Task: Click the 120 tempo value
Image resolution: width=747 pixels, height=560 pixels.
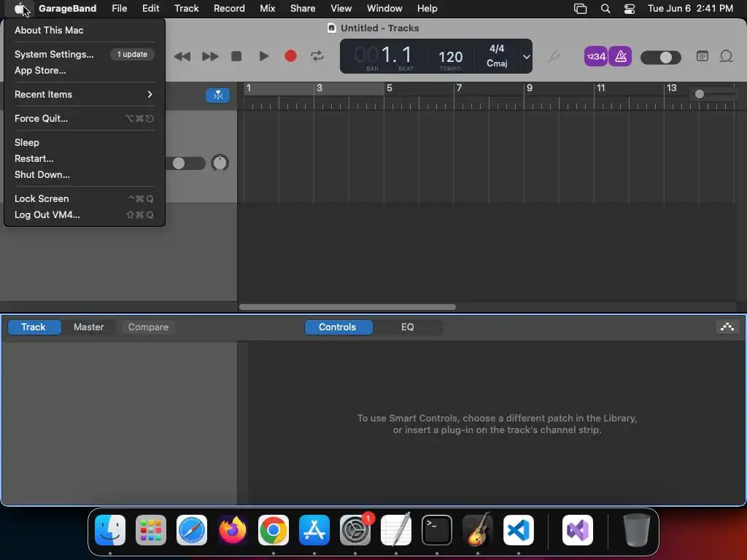Action: [450, 57]
